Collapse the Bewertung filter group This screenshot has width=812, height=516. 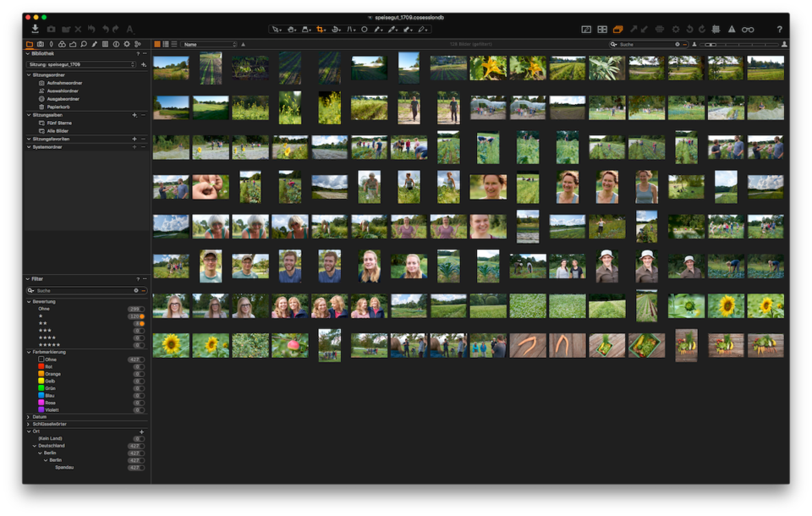click(x=29, y=301)
